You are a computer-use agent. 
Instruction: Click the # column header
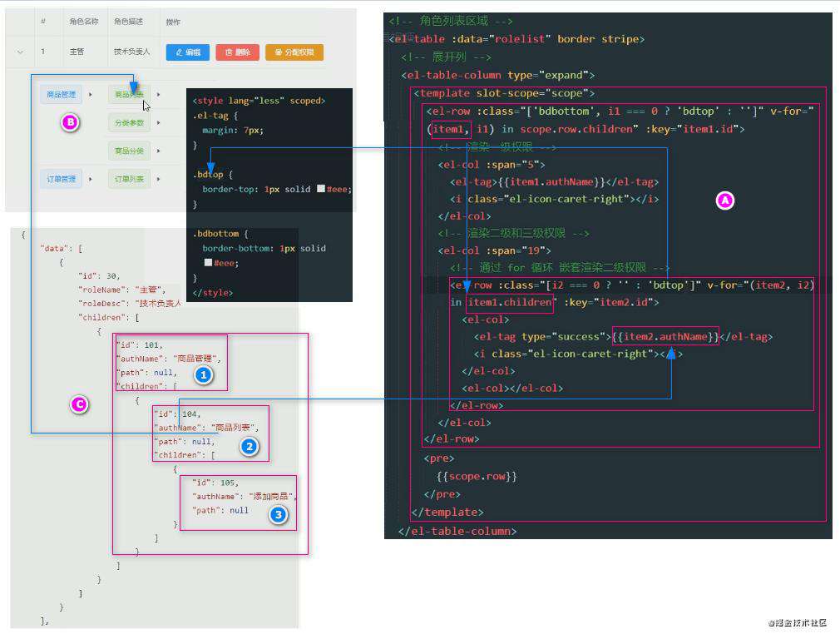43,22
